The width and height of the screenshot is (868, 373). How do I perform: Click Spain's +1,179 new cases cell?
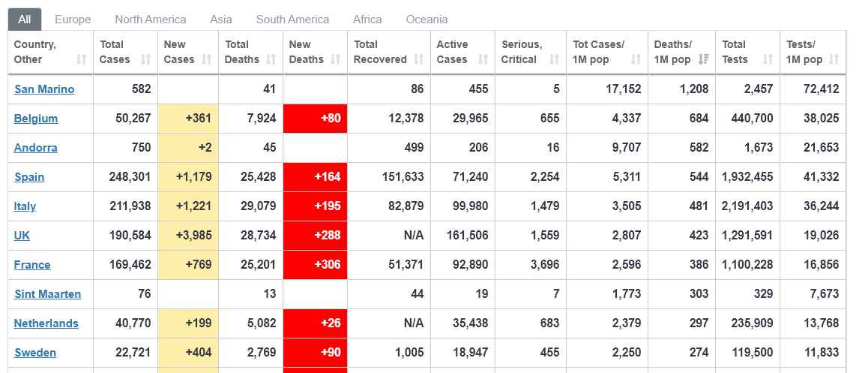click(188, 177)
